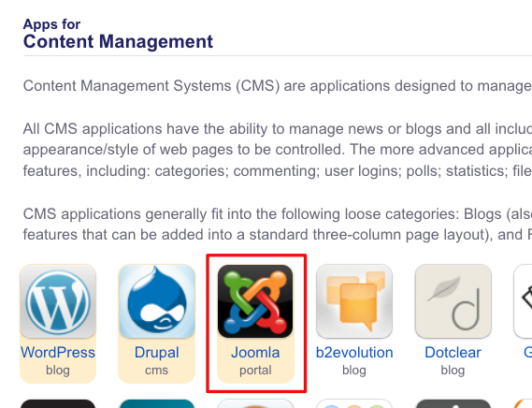This screenshot has height=408, width=532.
Task: Click the 'Apps for' heading text
Action: (51, 24)
